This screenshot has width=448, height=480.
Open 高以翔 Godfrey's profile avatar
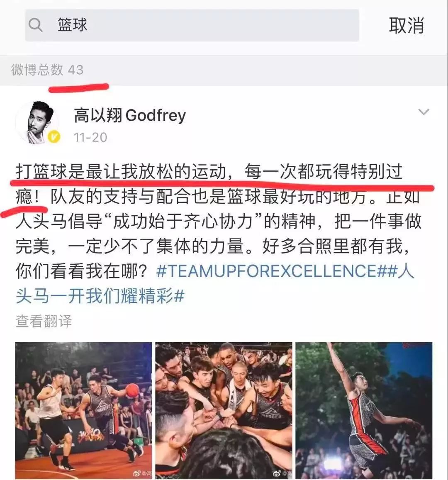[37, 122]
